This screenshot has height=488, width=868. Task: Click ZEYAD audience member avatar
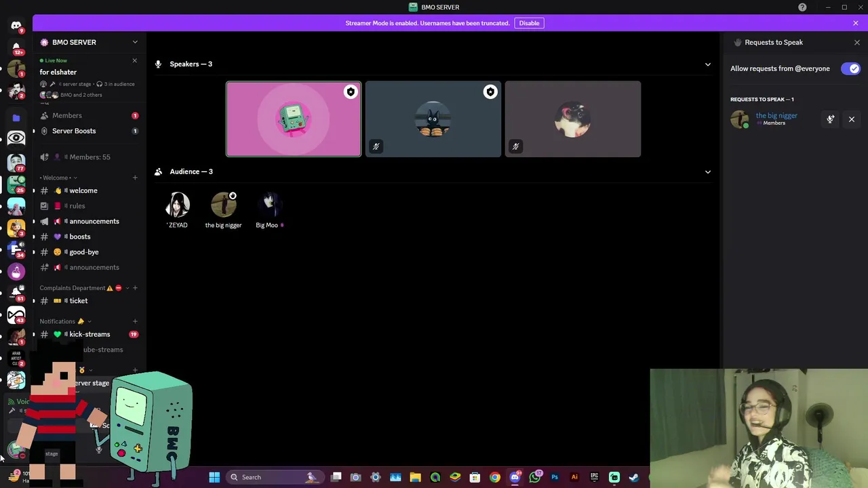(177, 205)
